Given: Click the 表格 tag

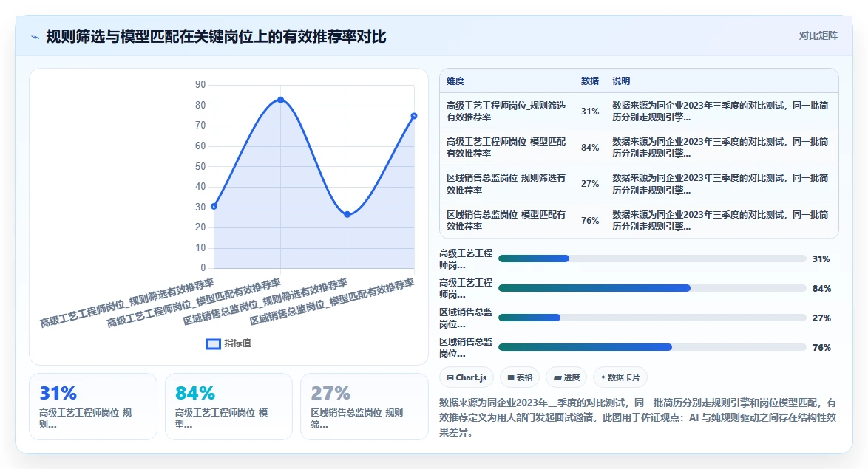Looking at the screenshot, I should point(520,377).
